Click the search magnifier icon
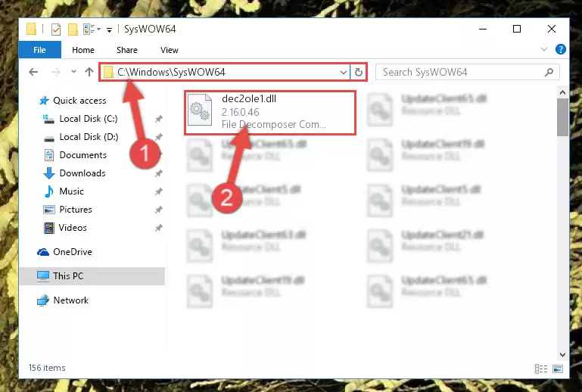 coord(549,72)
